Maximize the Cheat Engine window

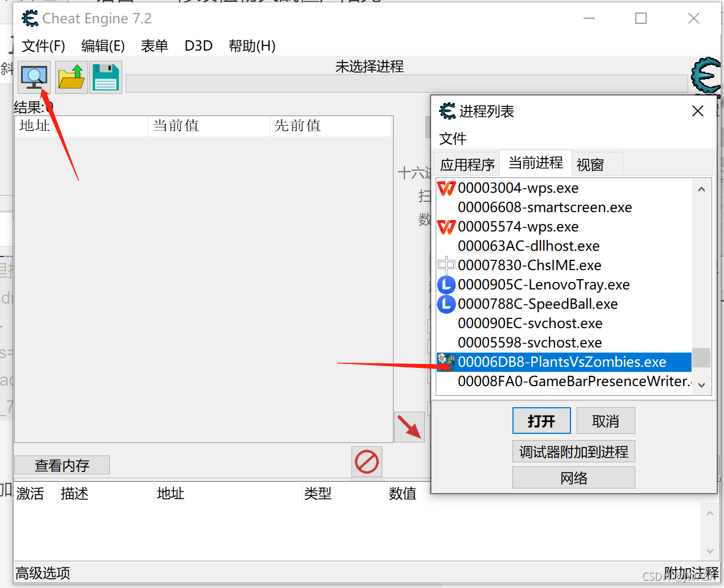tap(641, 19)
